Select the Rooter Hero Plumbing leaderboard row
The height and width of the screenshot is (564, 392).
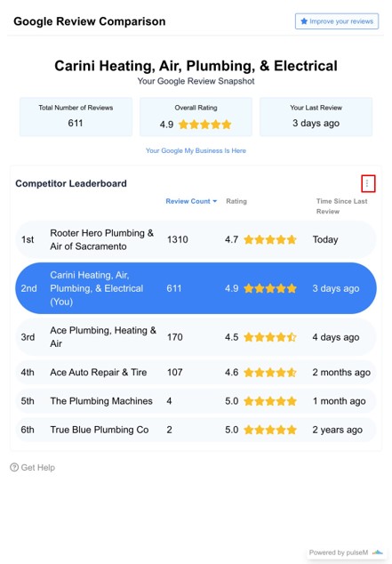196,239
